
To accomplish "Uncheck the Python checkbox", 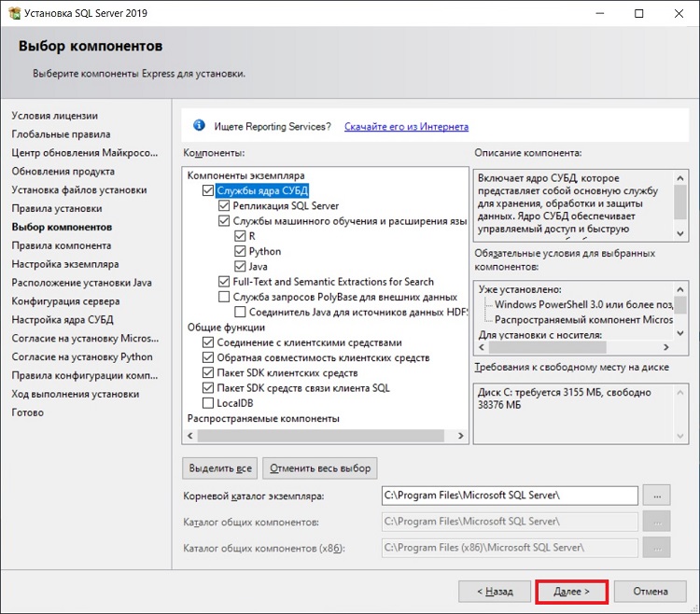I will (x=240, y=251).
